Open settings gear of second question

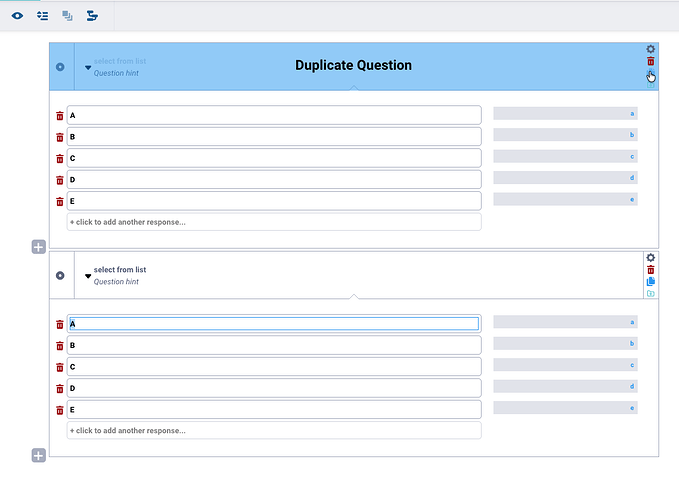pyautogui.click(x=650, y=258)
